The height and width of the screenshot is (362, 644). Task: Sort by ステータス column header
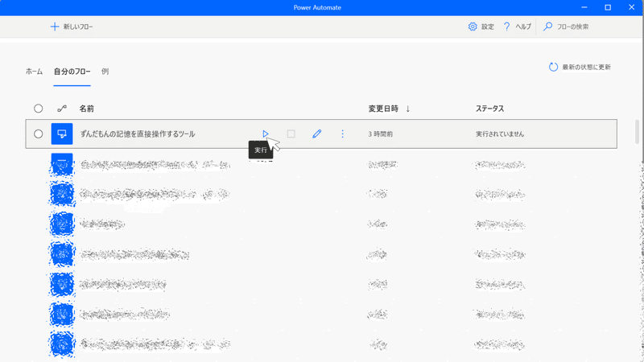click(489, 109)
